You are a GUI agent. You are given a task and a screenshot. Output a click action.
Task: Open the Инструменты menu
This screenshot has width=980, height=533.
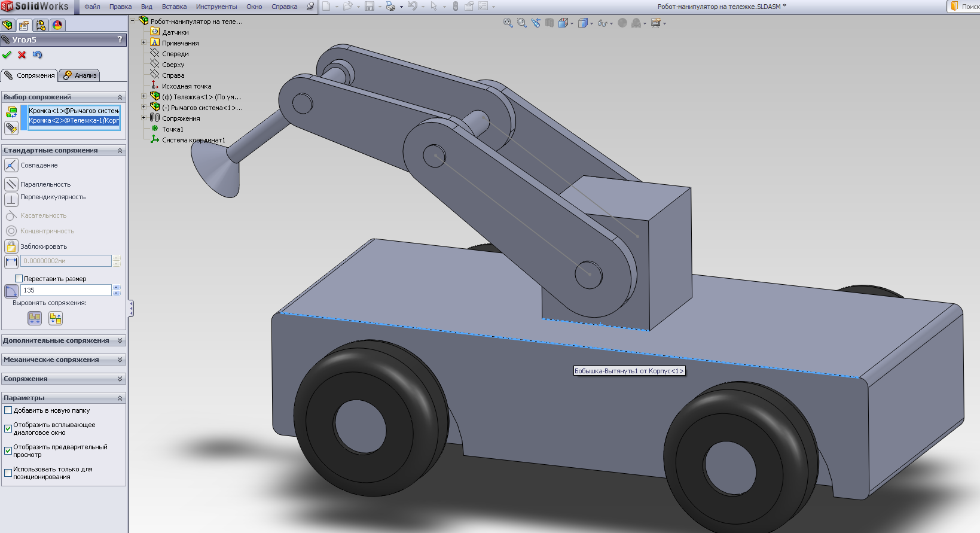tap(216, 7)
